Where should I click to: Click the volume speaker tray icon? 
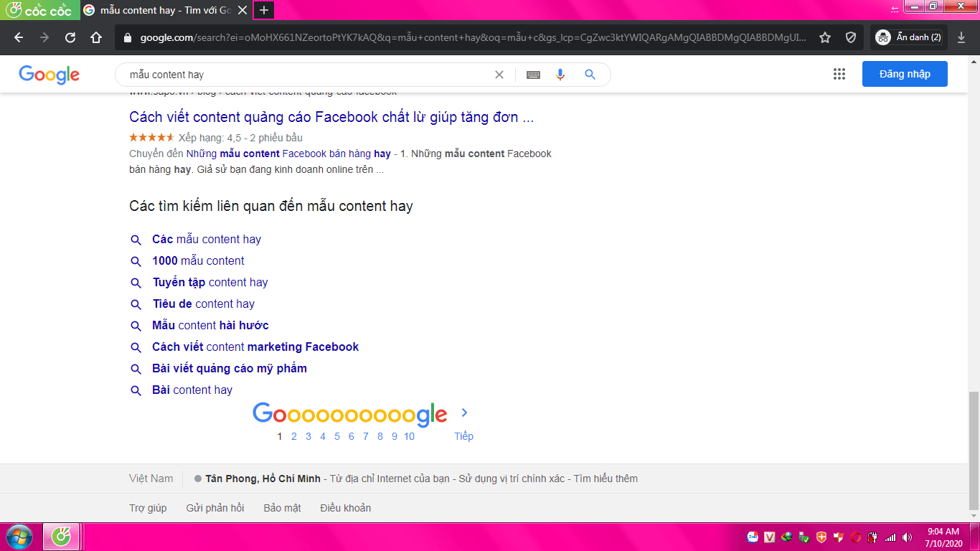908,537
